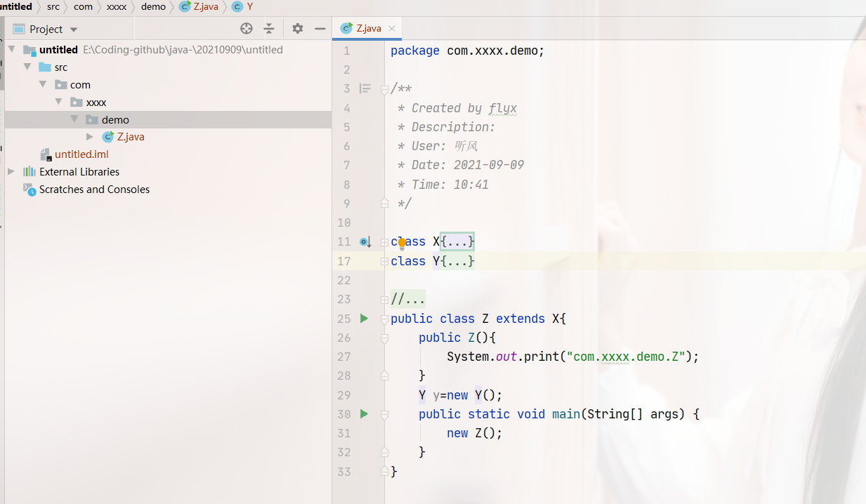Select Scratches and Consoles
The width and height of the screenshot is (866, 504).
click(x=94, y=190)
